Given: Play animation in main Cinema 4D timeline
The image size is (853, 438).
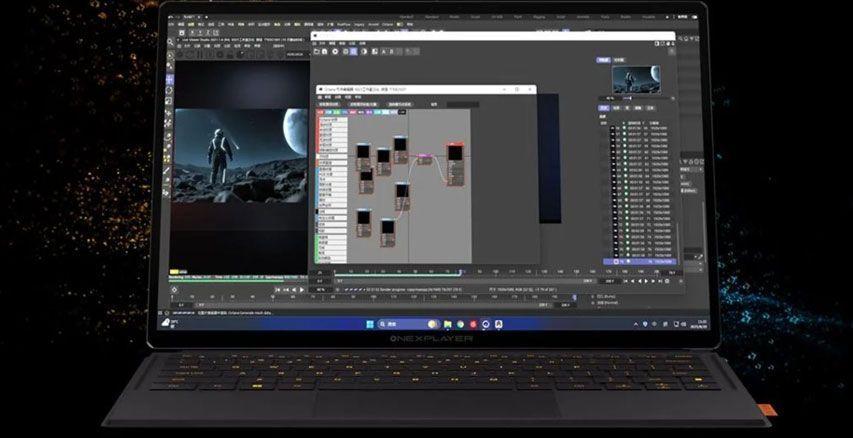Looking at the screenshot, I should point(302,290).
